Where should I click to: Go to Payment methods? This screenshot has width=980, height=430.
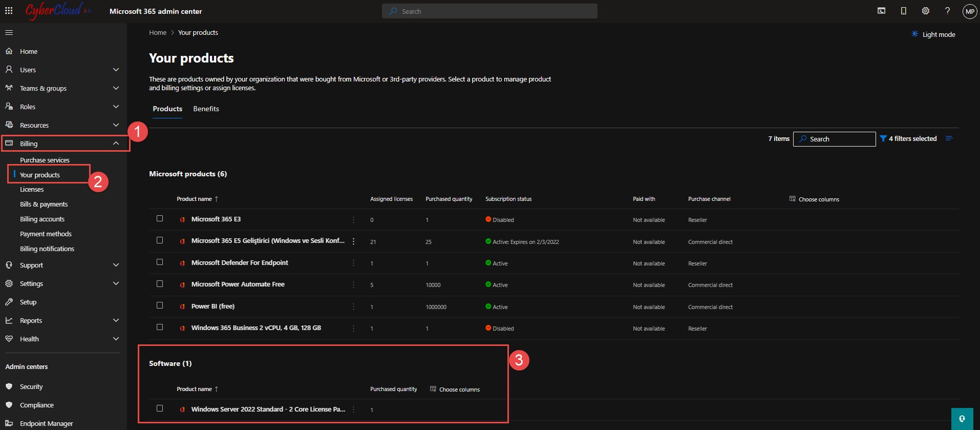coord(46,234)
